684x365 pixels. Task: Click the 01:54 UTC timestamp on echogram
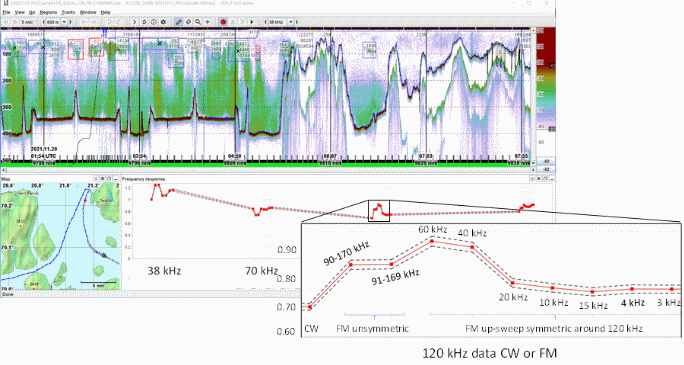[x=43, y=156]
